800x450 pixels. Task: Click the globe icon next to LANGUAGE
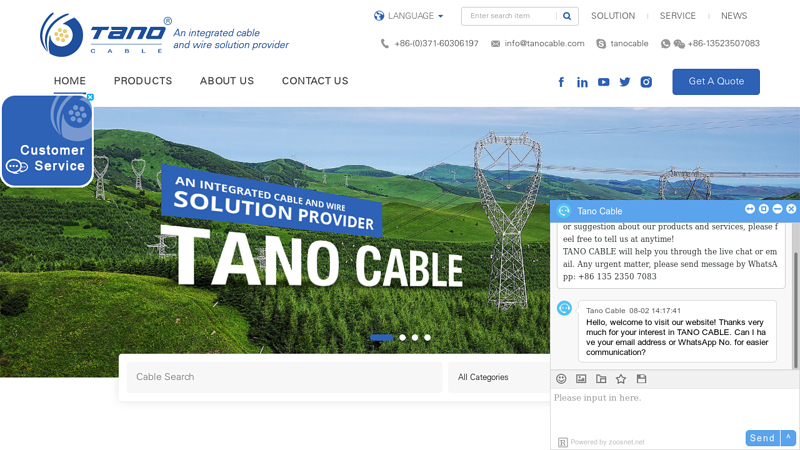pos(379,16)
